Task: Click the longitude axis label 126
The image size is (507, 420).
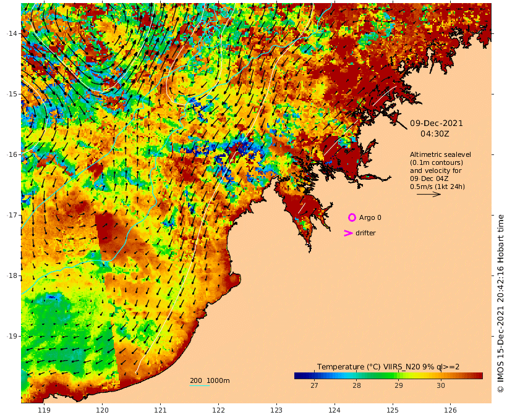Action: pos(450,410)
